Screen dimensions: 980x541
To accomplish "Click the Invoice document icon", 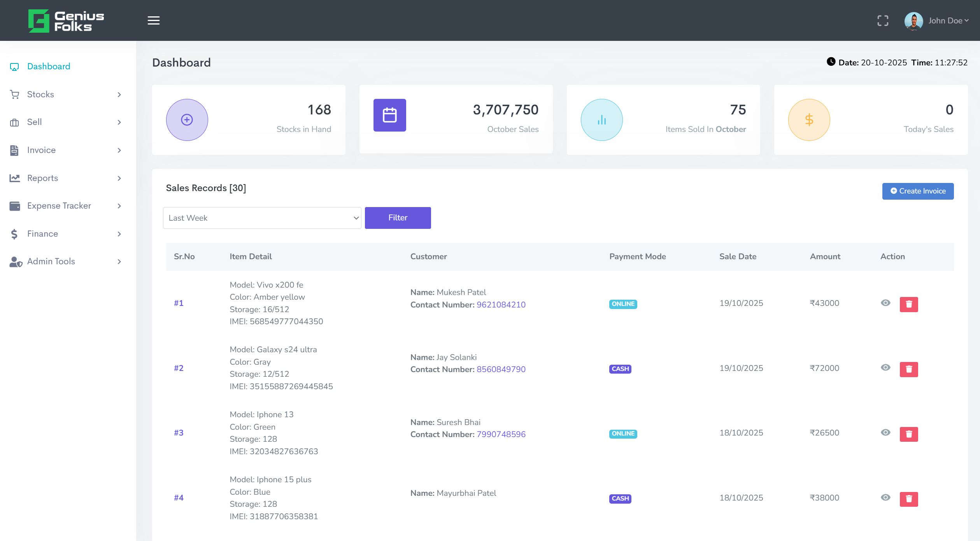I will [x=14, y=150].
